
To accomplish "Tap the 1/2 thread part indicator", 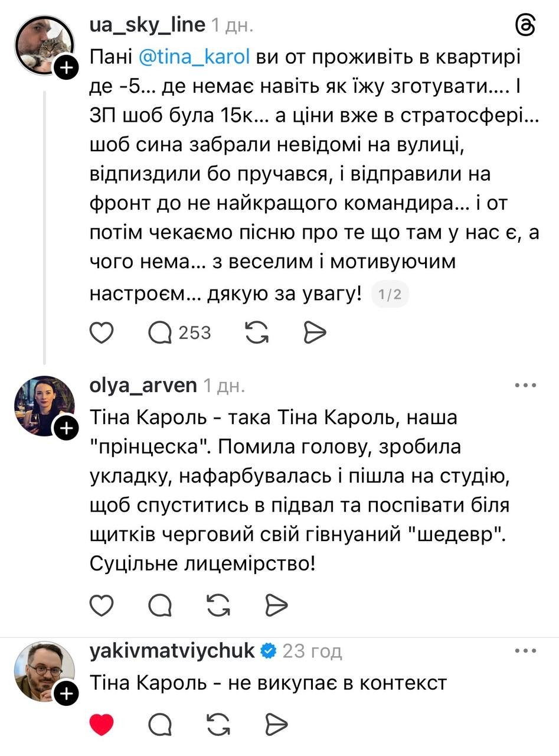I will coord(390,295).
